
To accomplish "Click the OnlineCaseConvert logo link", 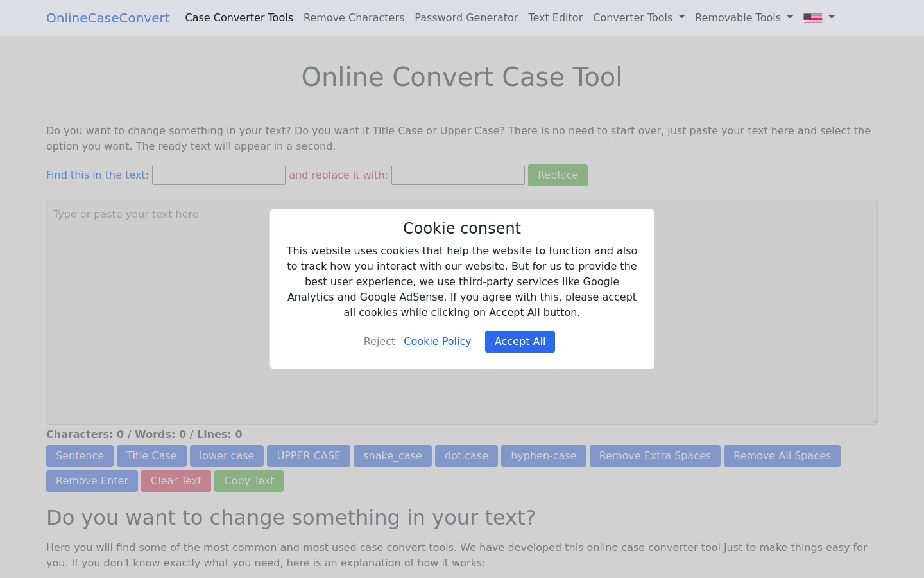I will (108, 17).
